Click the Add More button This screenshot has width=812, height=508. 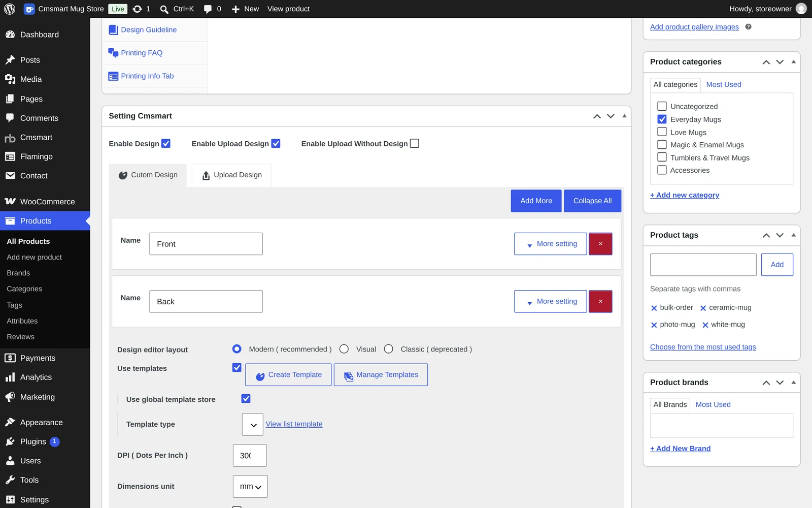pos(536,201)
